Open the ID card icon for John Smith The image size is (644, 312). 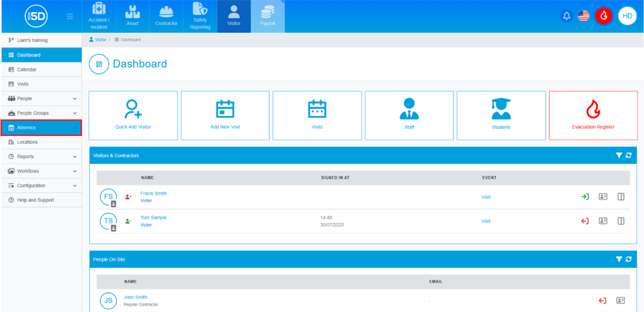tap(620, 301)
